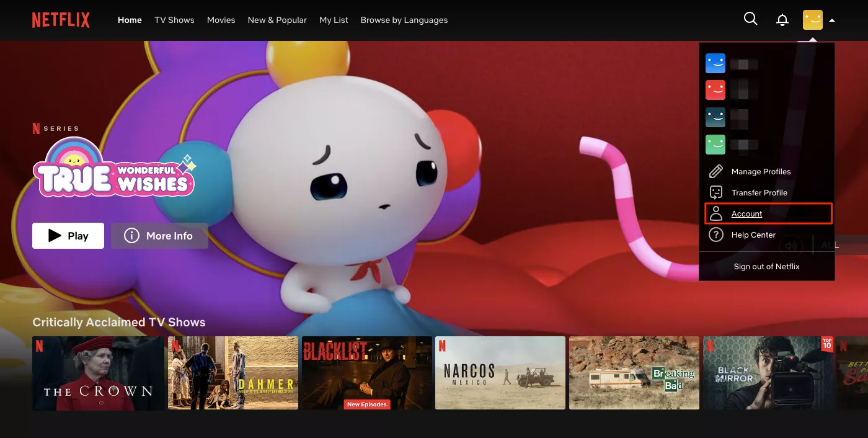Click the yellow profile avatar in header
This screenshot has height=438, width=868.
(x=812, y=20)
